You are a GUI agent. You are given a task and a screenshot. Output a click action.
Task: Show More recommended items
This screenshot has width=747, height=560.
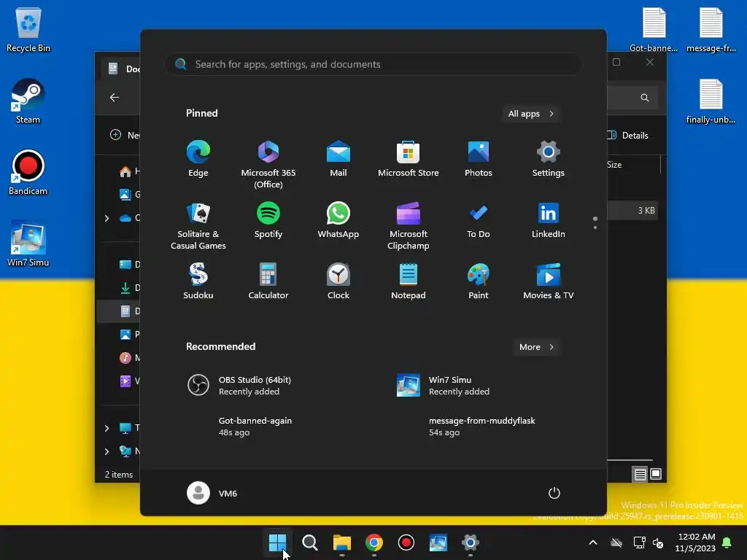536,347
